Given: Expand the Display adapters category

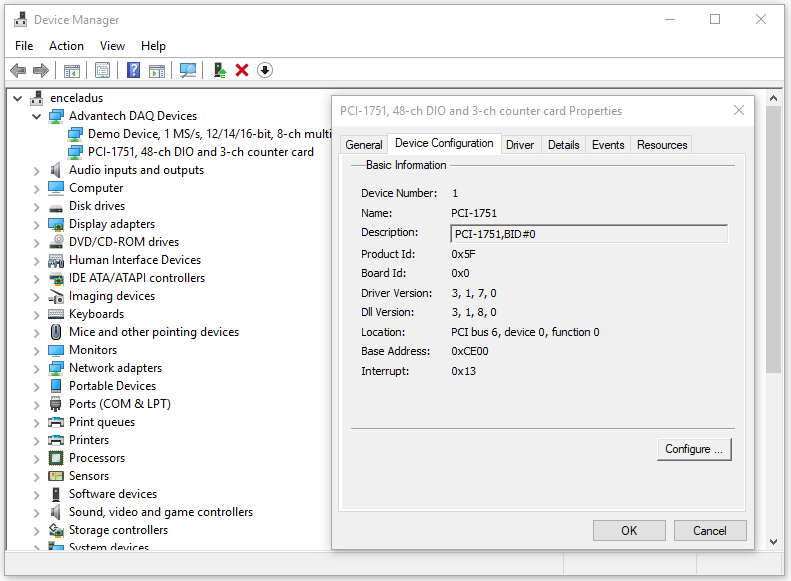Looking at the screenshot, I should [x=37, y=224].
